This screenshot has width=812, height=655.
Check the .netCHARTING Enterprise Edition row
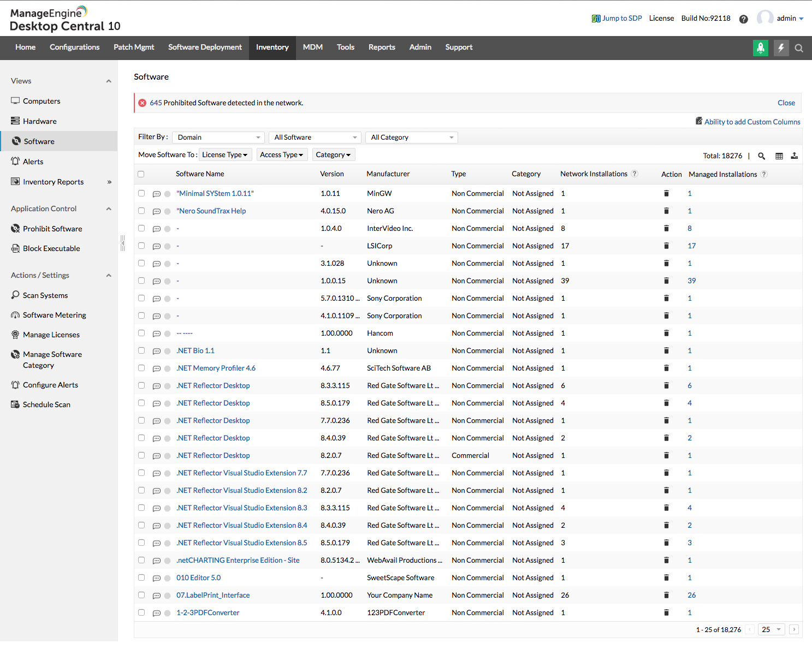tap(141, 560)
